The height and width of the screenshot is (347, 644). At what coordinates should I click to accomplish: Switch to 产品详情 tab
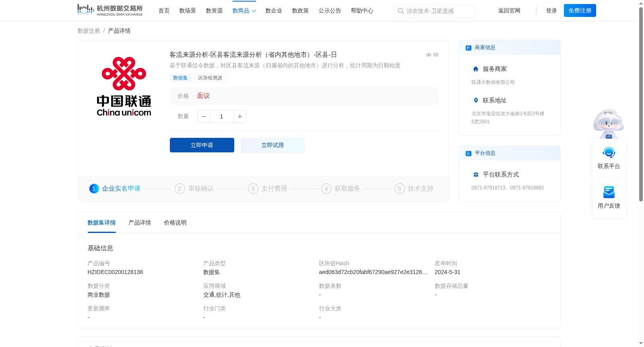(140, 223)
